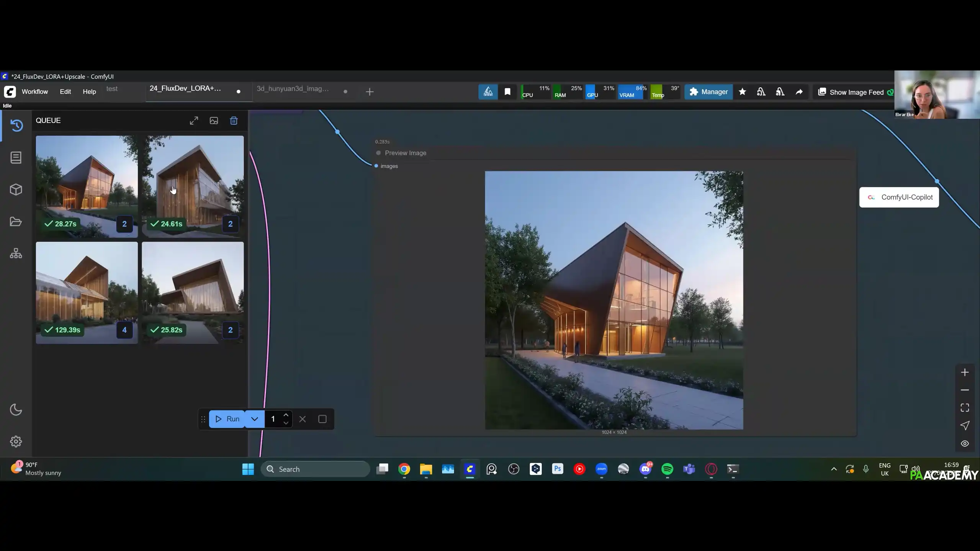The width and height of the screenshot is (980, 551).
Task: Click the first broom cleanup icon
Action: click(761, 92)
